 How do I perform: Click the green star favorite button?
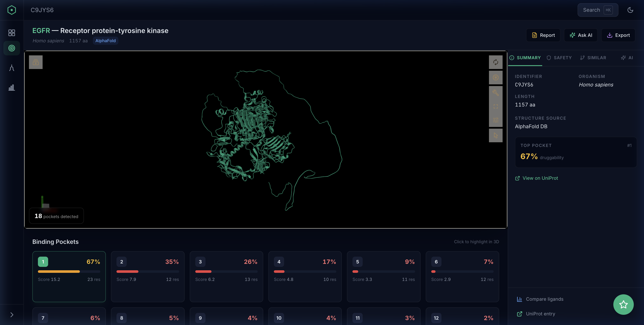[623, 304]
